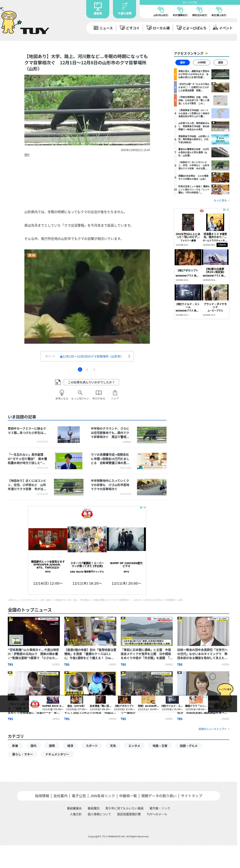240x868 pixels.
Task: Click the top article bear photo
Action: (x=87, y=110)
